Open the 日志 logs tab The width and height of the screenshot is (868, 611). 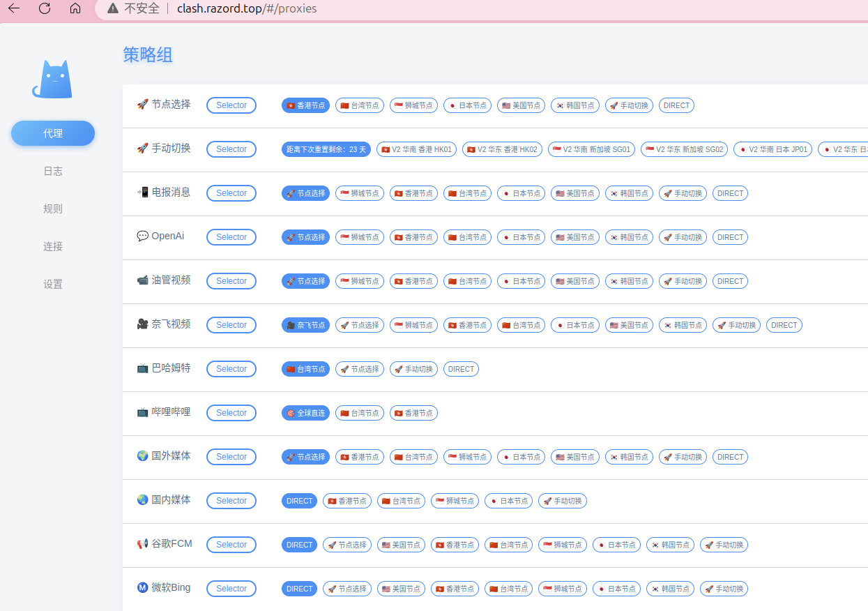pos(53,171)
